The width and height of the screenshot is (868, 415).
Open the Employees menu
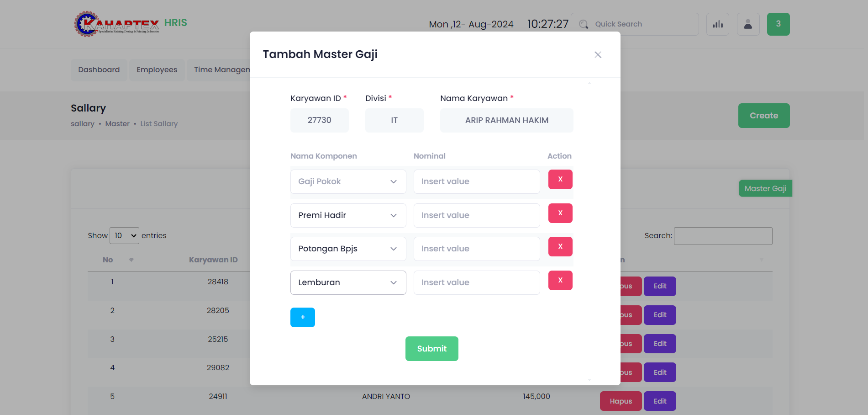157,70
